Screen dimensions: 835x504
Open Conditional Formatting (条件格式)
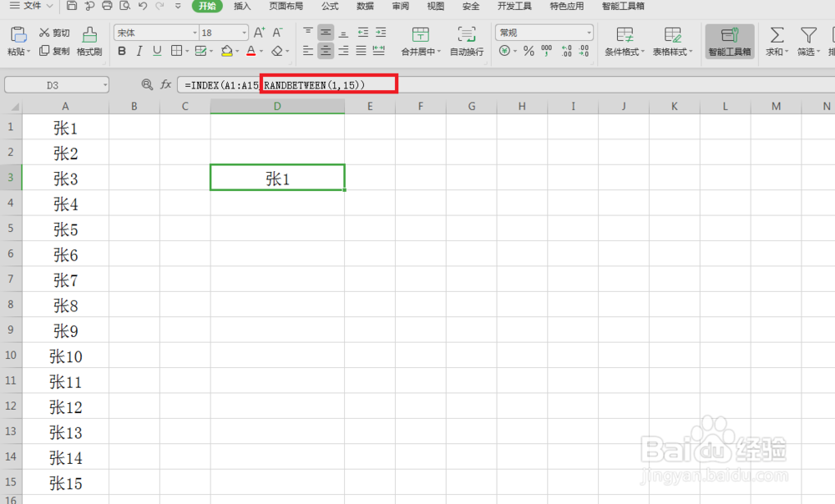[x=625, y=42]
